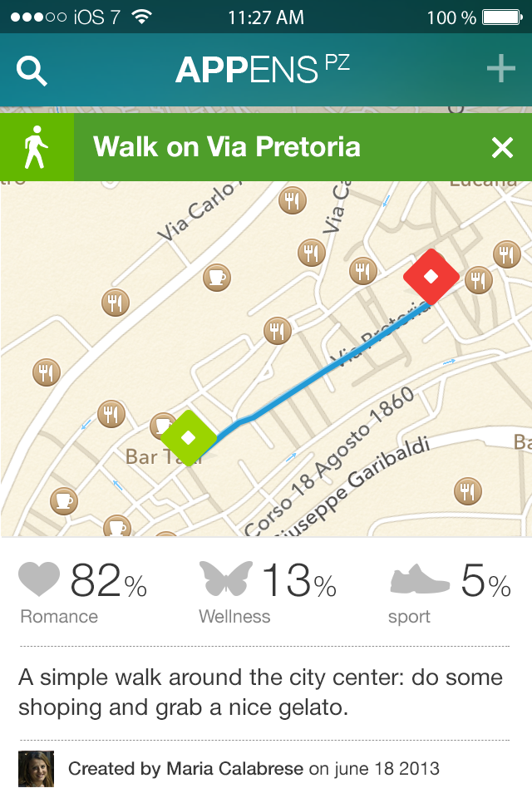Tap the search magnifier icon
532x798 pixels.
tap(32, 71)
